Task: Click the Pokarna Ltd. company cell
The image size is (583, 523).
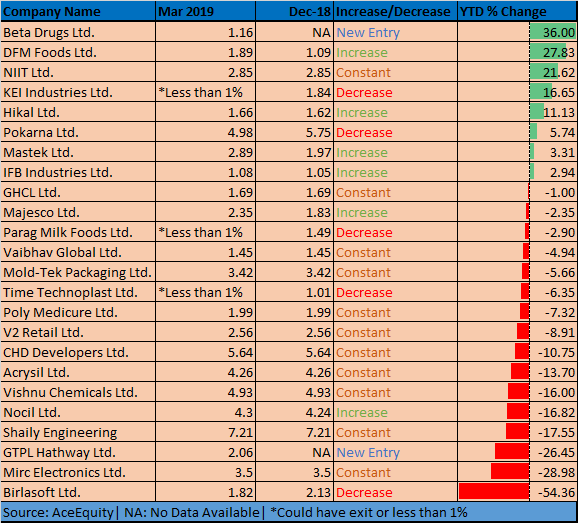Action: point(78,133)
